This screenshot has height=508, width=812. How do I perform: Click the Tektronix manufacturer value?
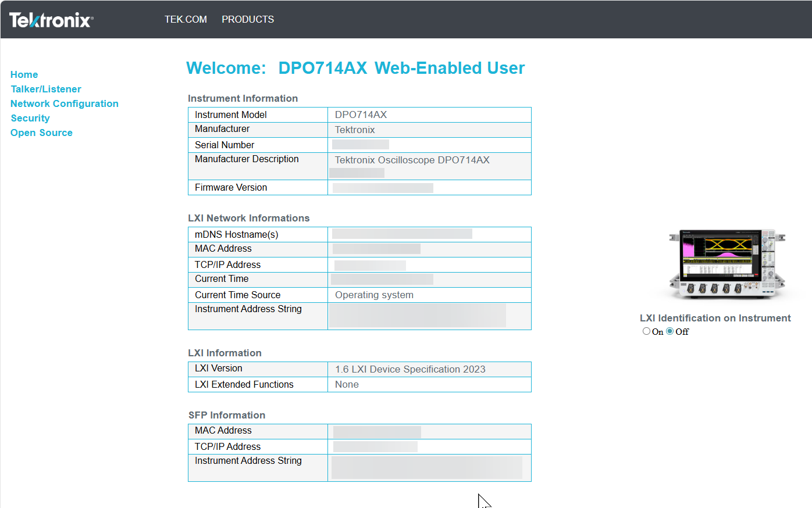[355, 130]
